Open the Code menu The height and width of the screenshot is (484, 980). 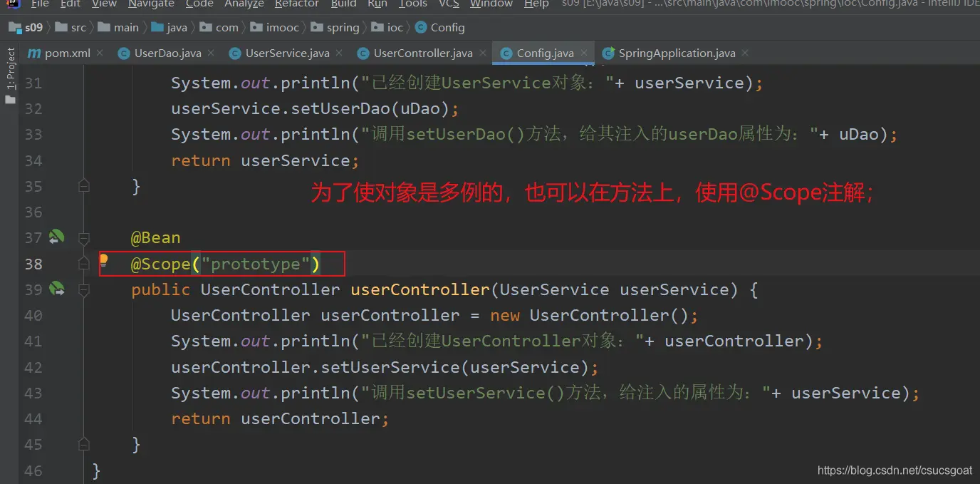click(x=199, y=4)
